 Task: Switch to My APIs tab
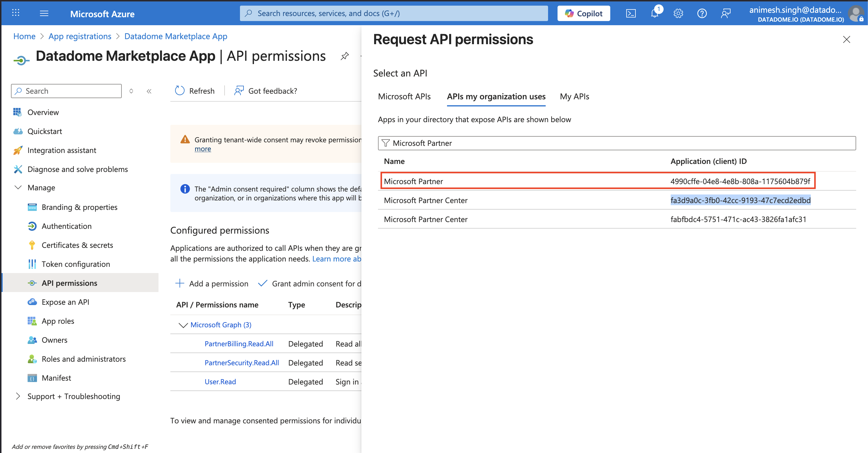tap(574, 96)
